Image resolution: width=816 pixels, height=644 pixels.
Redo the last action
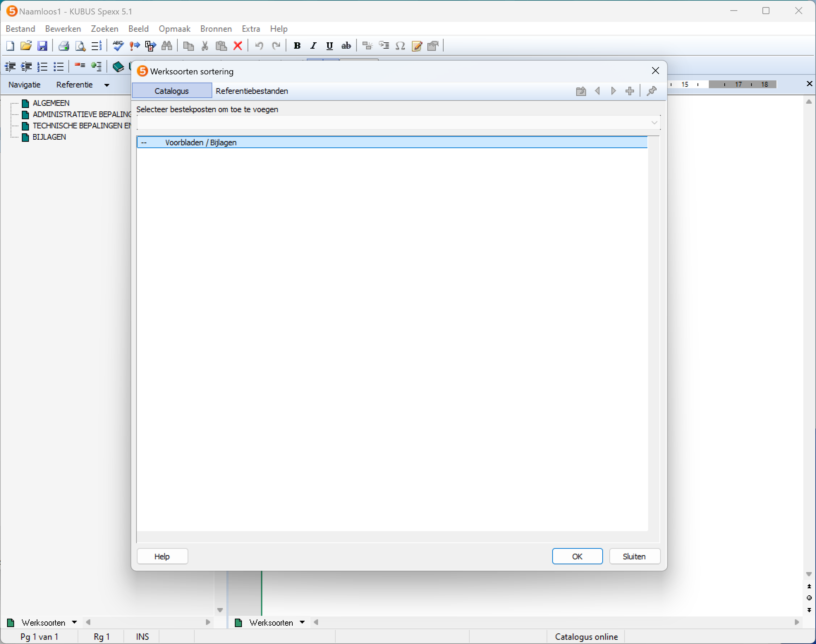[276, 45]
